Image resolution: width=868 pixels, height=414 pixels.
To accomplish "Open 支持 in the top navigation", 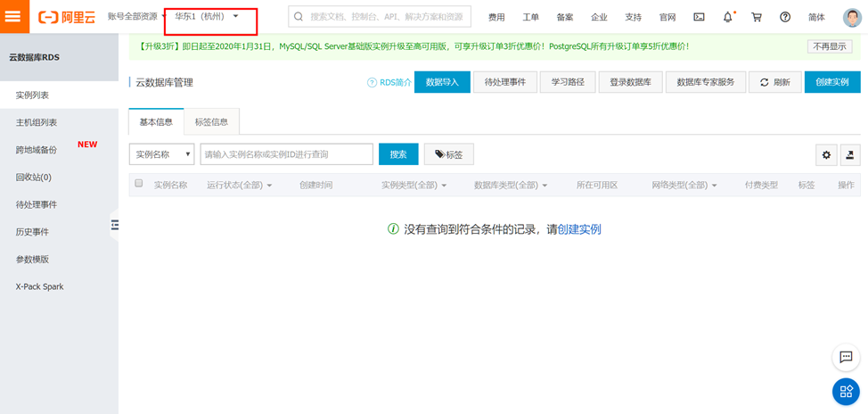I will click(x=634, y=17).
